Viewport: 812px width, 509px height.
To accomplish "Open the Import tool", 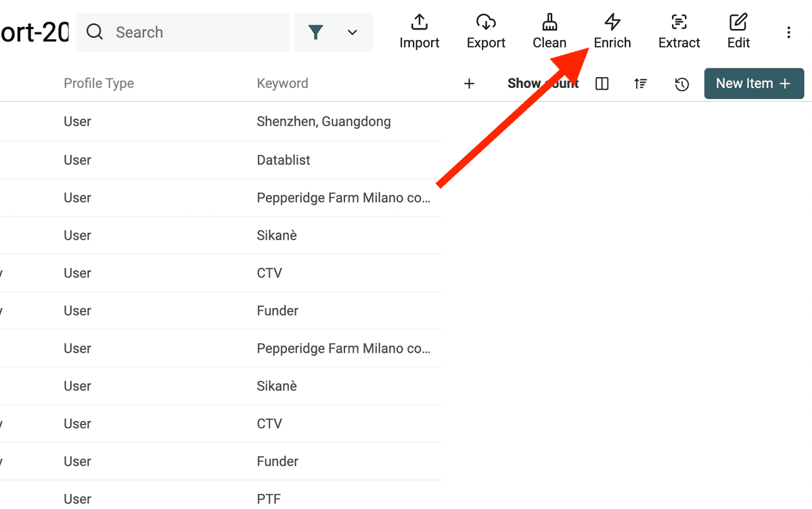I will tap(420, 32).
